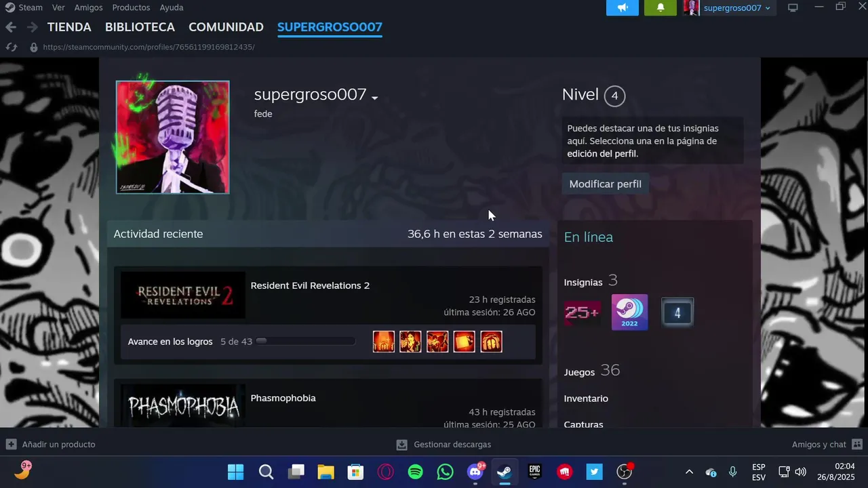
Task: Select the SUPERGROSO007 tab
Action: coord(330,27)
